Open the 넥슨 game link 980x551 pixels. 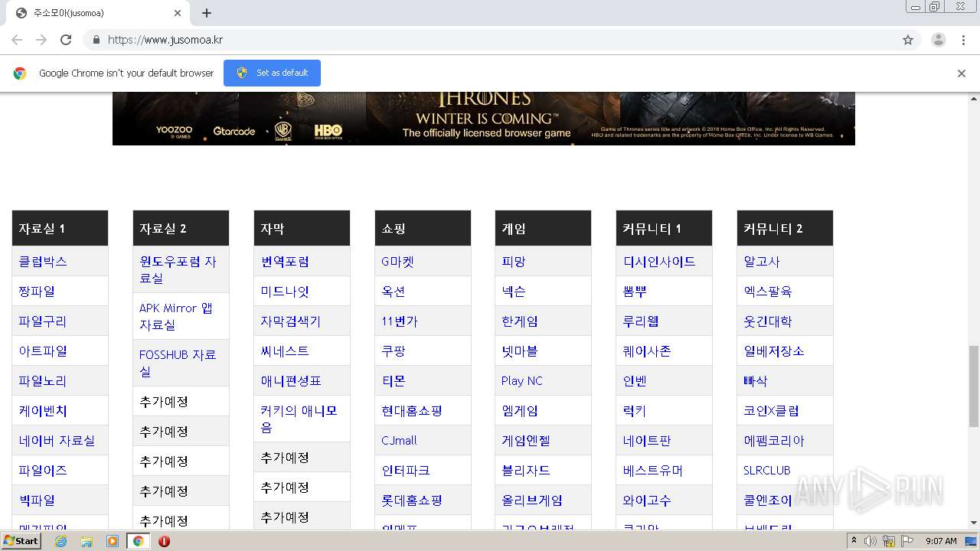514,292
